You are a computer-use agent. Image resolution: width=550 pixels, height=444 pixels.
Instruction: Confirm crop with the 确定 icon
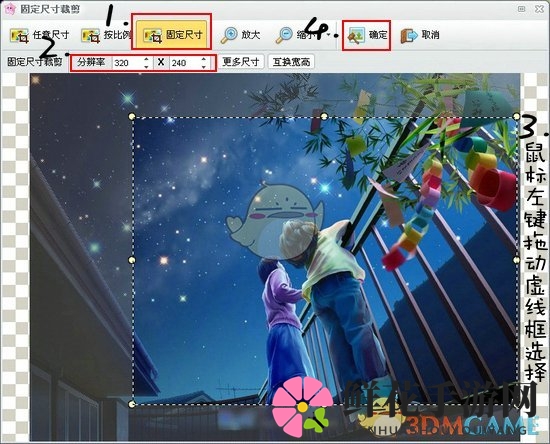(356, 35)
